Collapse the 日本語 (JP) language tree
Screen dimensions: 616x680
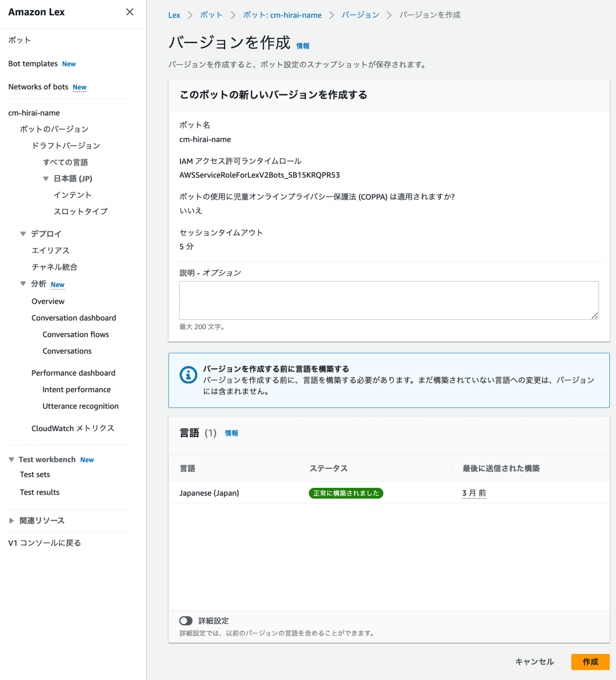(x=46, y=178)
